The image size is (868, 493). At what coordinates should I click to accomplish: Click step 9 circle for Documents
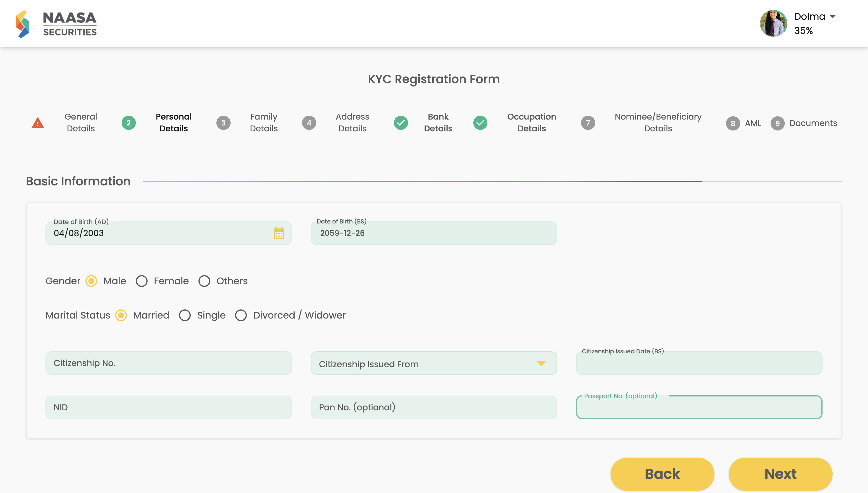(x=778, y=123)
